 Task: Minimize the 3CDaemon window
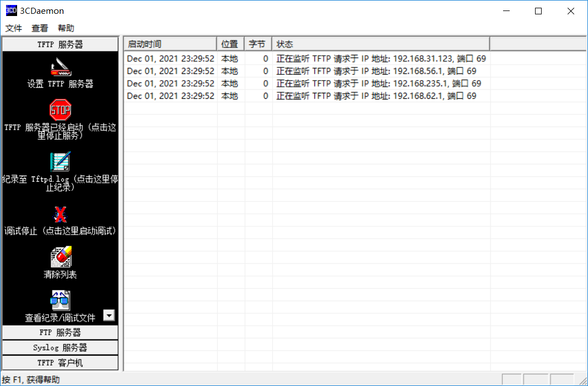click(x=506, y=11)
